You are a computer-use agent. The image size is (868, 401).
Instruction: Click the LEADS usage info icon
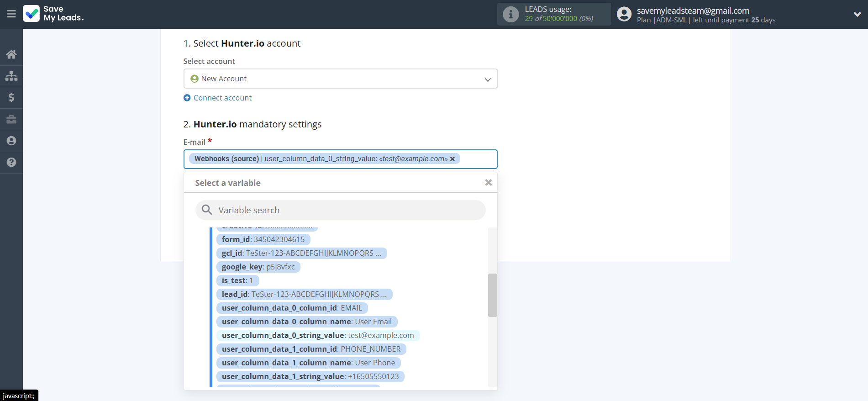coord(511,14)
